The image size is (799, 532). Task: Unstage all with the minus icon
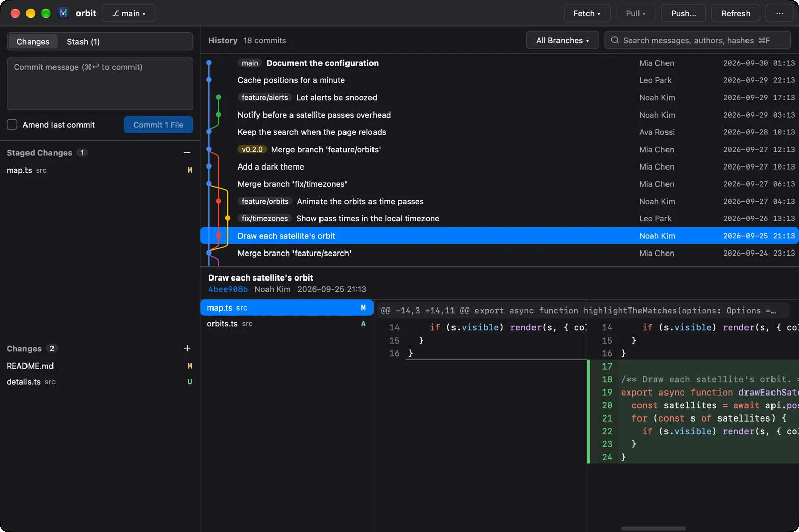187,153
